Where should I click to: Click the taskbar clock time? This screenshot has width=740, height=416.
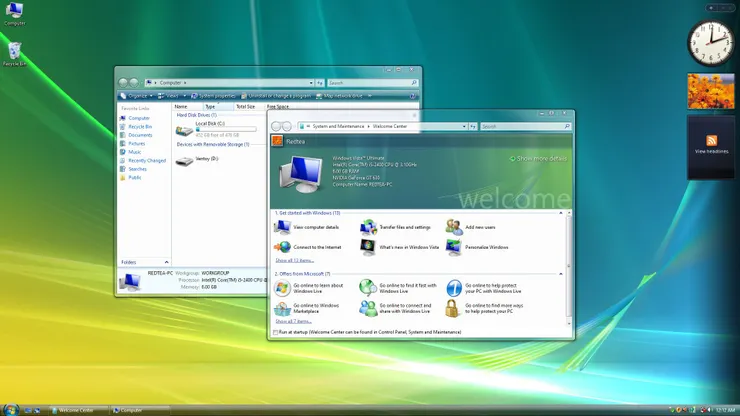coord(726,410)
